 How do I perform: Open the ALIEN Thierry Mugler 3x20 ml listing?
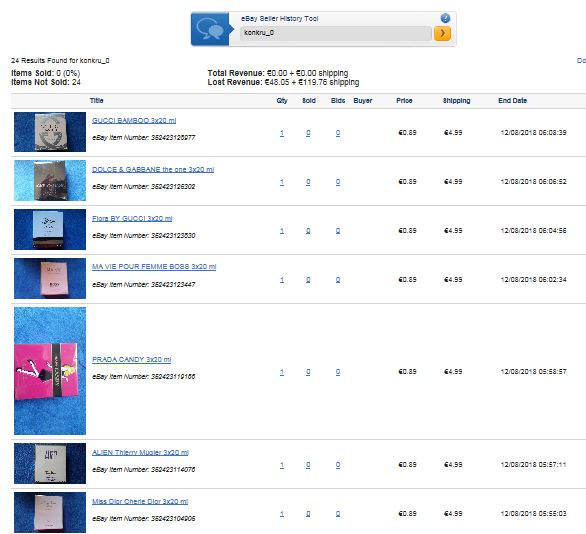pos(140,453)
